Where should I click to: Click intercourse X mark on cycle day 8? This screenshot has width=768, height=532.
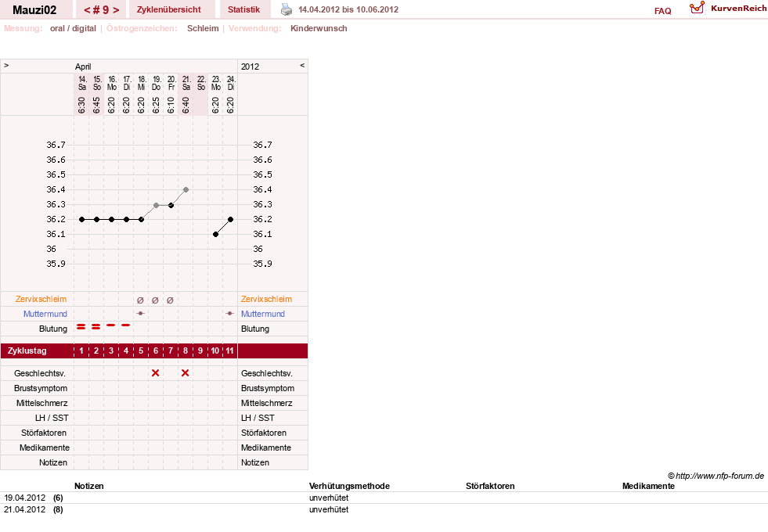point(185,373)
